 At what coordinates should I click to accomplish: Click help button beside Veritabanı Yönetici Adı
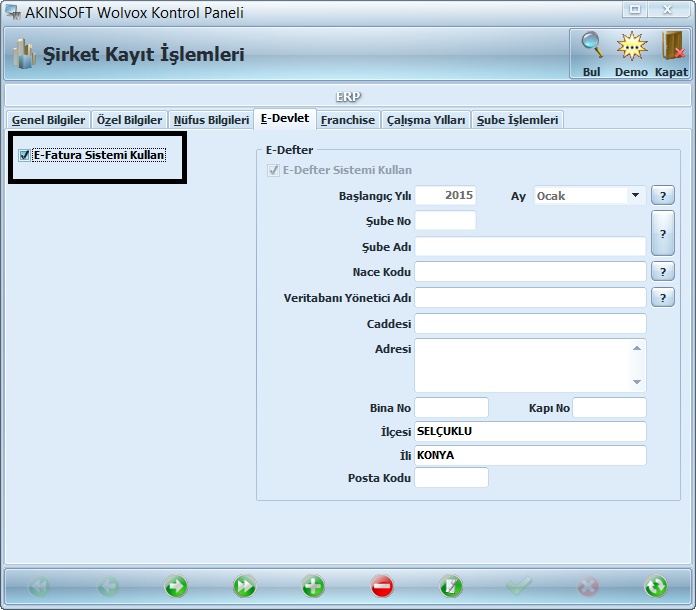(x=663, y=297)
